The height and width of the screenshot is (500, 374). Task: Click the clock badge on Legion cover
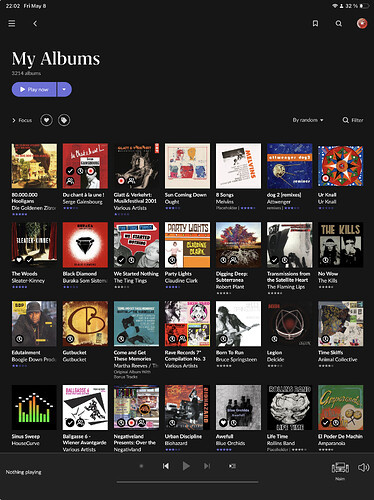274,339
